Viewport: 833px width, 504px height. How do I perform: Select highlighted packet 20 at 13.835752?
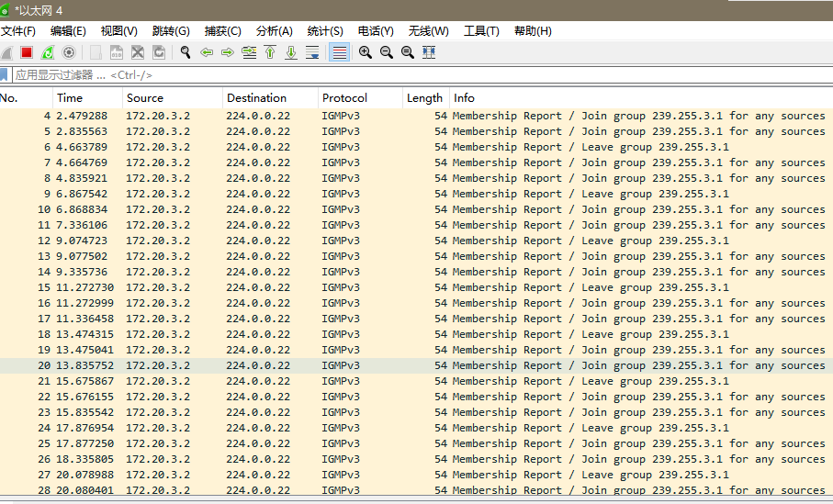(417, 365)
